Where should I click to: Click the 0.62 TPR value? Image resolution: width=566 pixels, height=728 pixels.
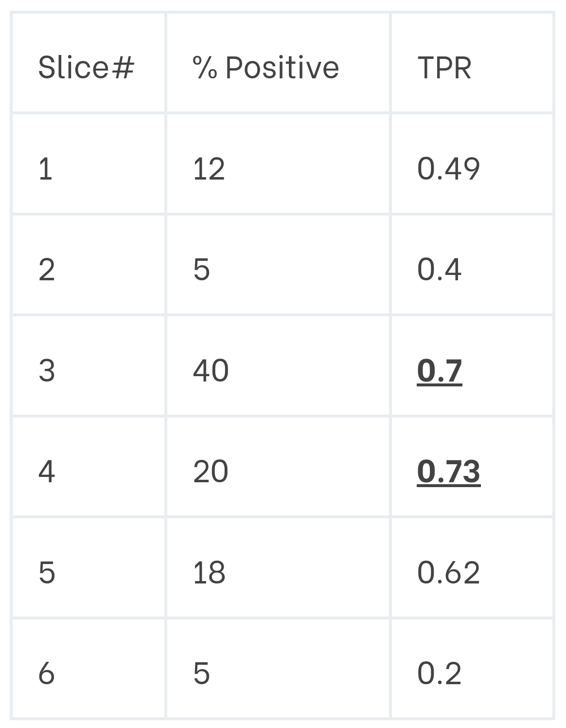point(448,572)
